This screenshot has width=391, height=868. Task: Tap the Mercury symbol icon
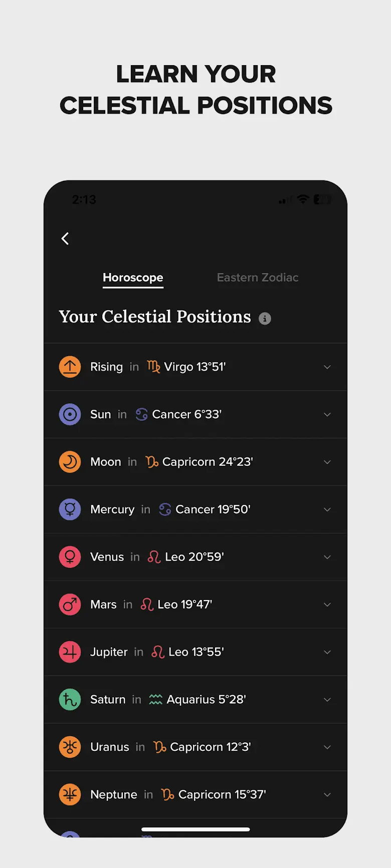click(x=70, y=509)
